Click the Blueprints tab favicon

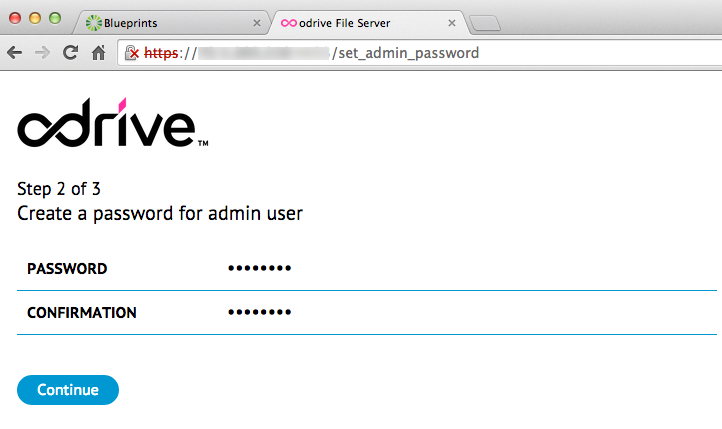pyautogui.click(x=93, y=23)
